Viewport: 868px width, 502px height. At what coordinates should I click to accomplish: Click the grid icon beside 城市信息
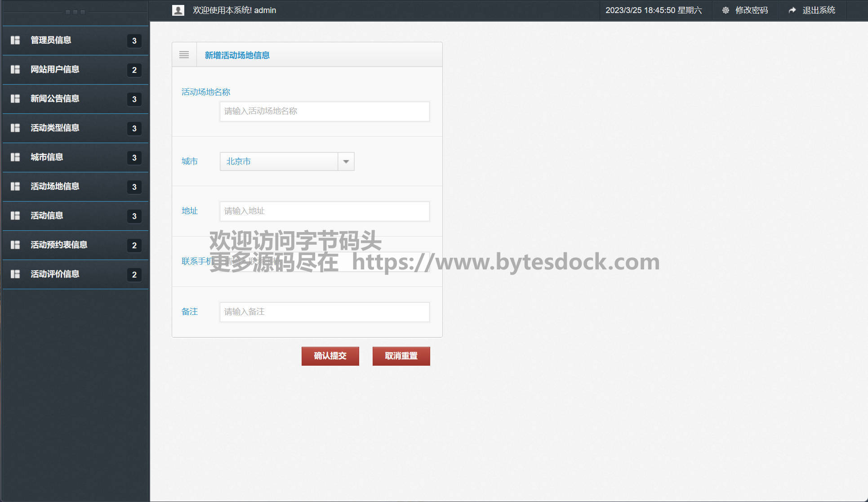[x=15, y=157]
